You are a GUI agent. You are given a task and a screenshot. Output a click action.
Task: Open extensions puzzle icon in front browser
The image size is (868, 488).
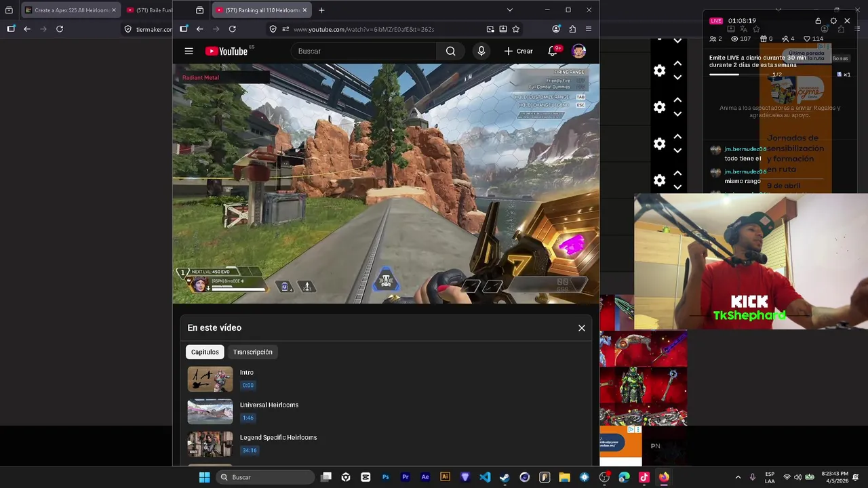[572, 29]
